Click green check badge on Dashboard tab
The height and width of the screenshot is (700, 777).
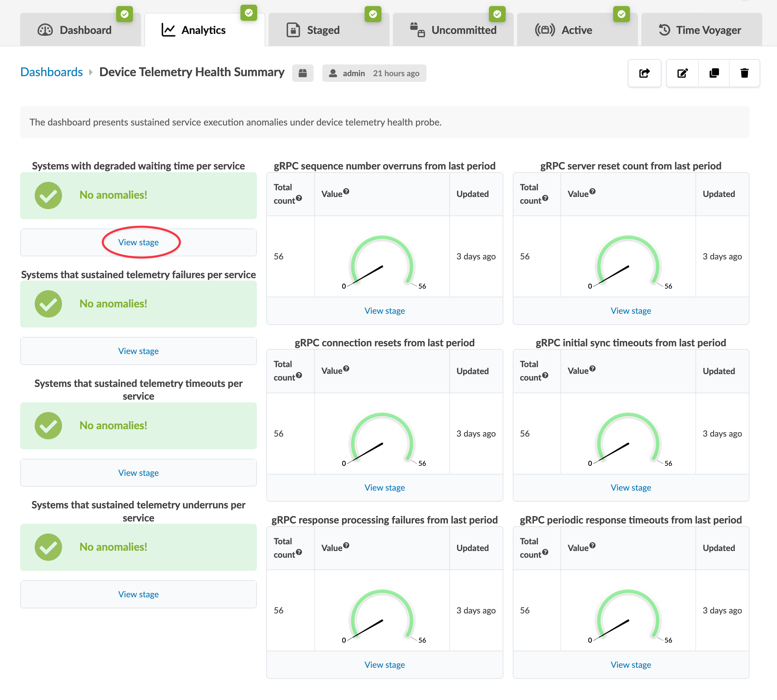(124, 14)
